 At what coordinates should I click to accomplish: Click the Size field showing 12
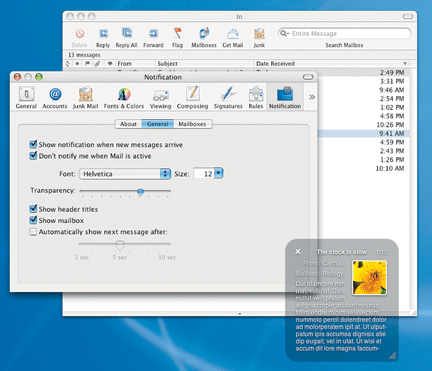coord(204,174)
